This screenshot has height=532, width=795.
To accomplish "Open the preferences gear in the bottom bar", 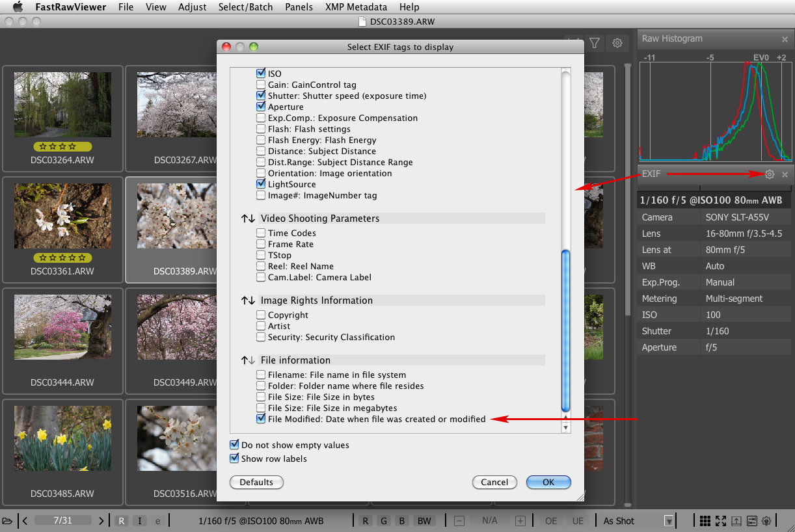I will 767,521.
